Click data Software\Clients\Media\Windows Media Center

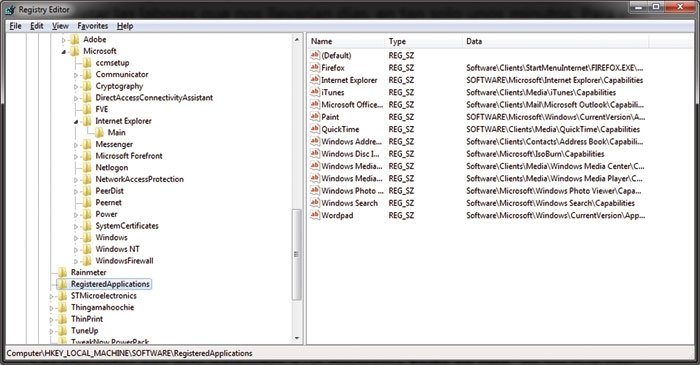(555, 166)
